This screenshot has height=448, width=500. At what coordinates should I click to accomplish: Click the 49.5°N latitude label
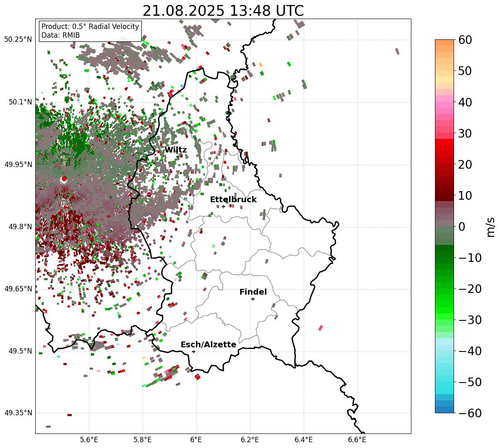coord(20,351)
